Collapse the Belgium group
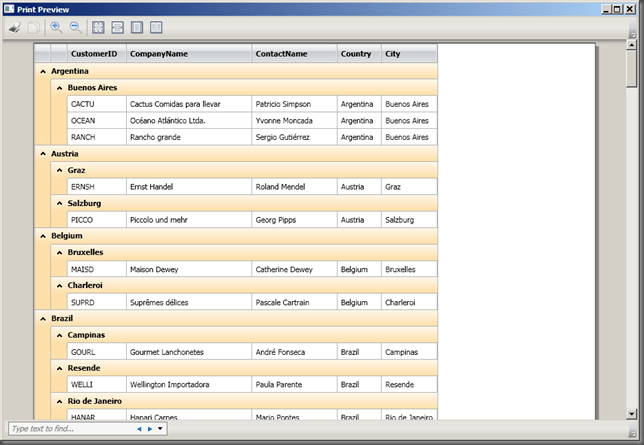Viewport: 644px width, 445px height. (43, 236)
